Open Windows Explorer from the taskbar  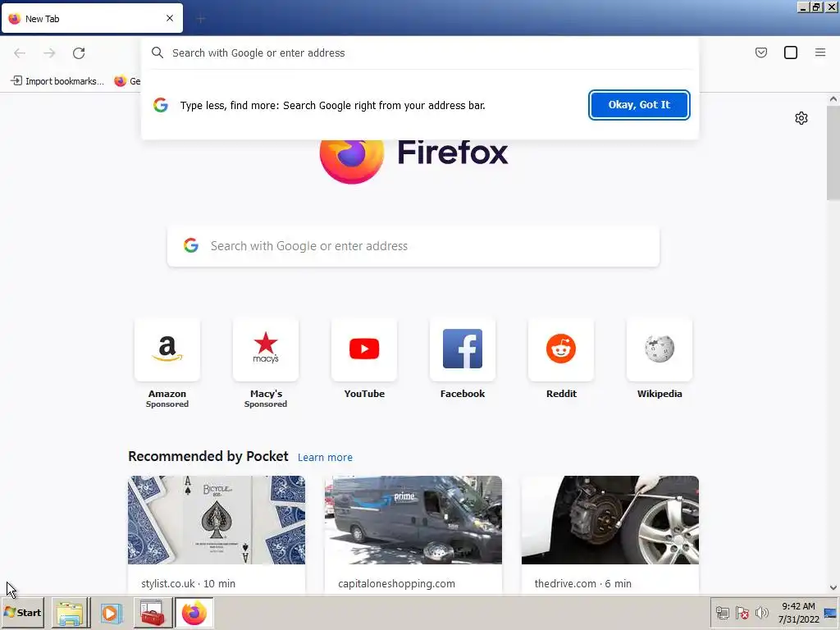click(x=71, y=613)
